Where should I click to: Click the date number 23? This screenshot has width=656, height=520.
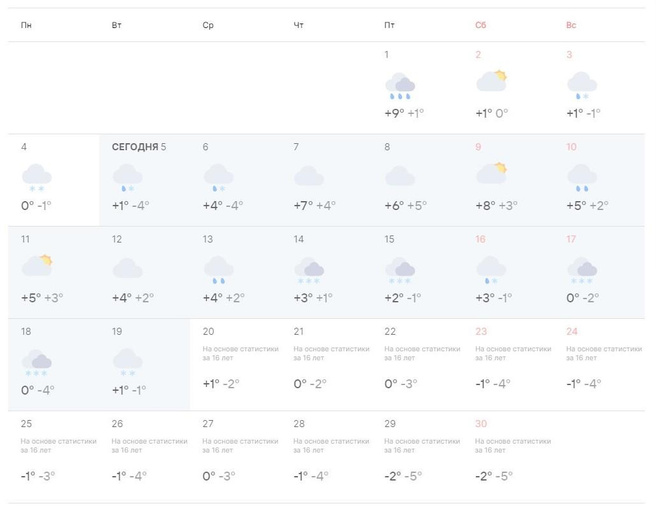[481, 332]
